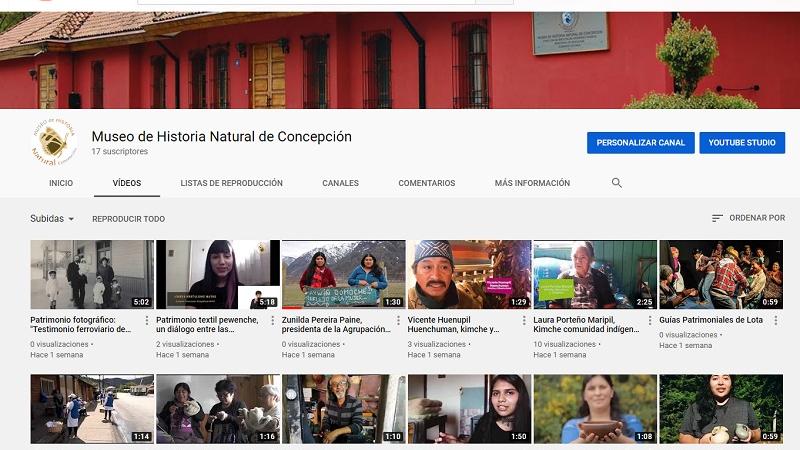Open the Listas de reproducción tab
The width and height of the screenshot is (800, 450).
[x=231, y=183]
